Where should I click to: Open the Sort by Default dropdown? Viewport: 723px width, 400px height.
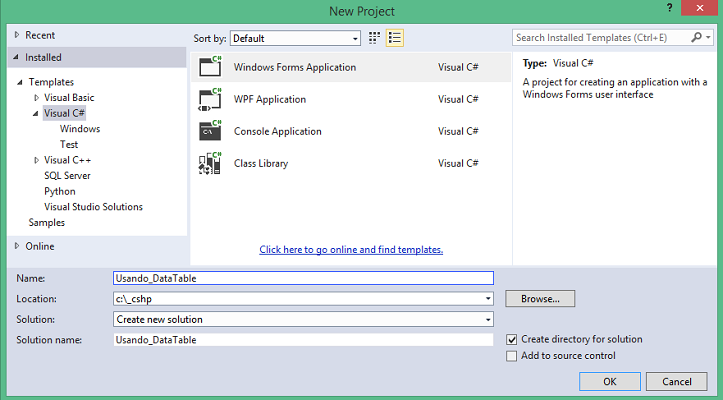click(295, 38)
